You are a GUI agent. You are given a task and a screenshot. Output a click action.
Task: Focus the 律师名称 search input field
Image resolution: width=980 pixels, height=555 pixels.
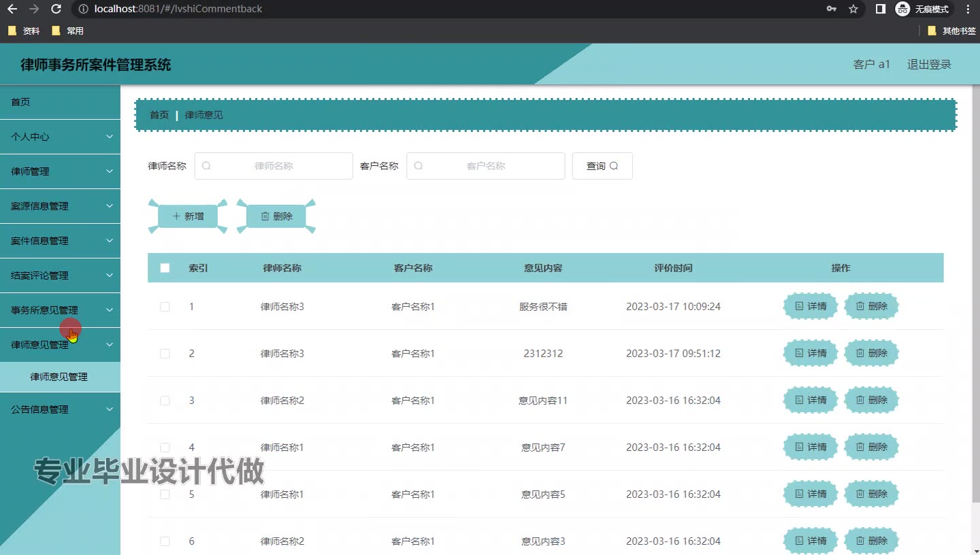[x=274, y=166]
